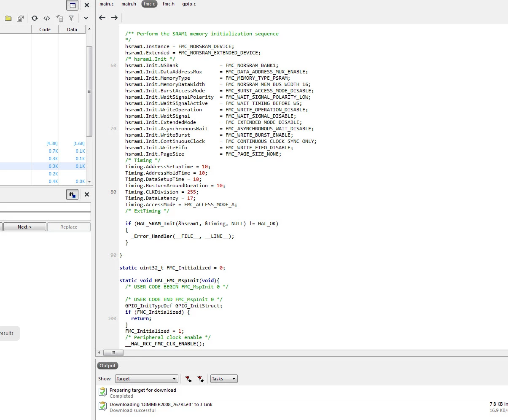Click the previous flag marker icon in Output

[x=188, y=379]
